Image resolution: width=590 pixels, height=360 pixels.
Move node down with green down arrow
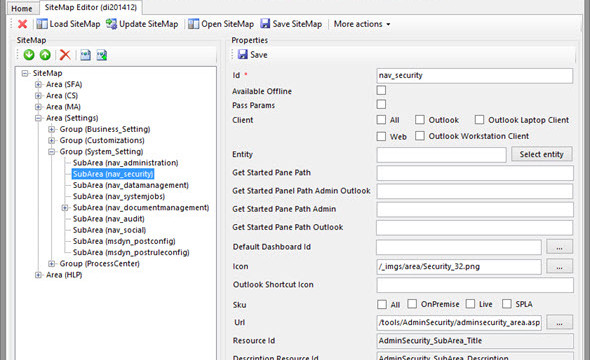point(29,55)
